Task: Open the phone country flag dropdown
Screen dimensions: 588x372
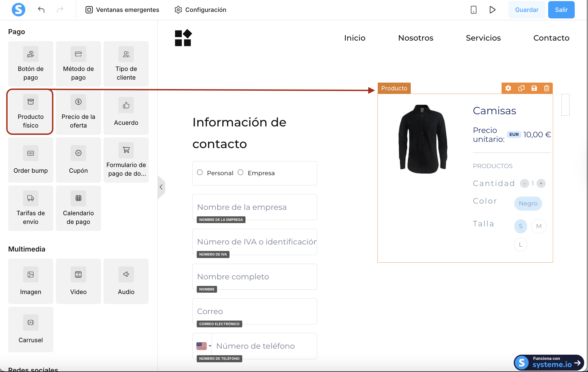Action: (x=203, y=346)
